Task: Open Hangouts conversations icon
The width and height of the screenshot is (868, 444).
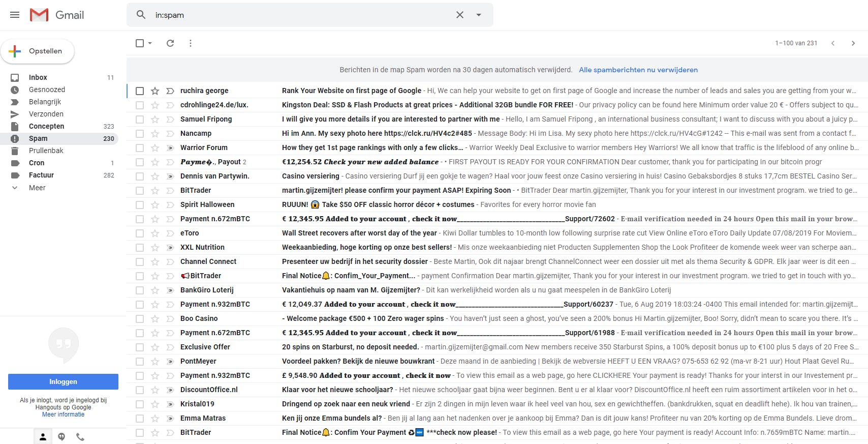Action: (x=61, y=436)
